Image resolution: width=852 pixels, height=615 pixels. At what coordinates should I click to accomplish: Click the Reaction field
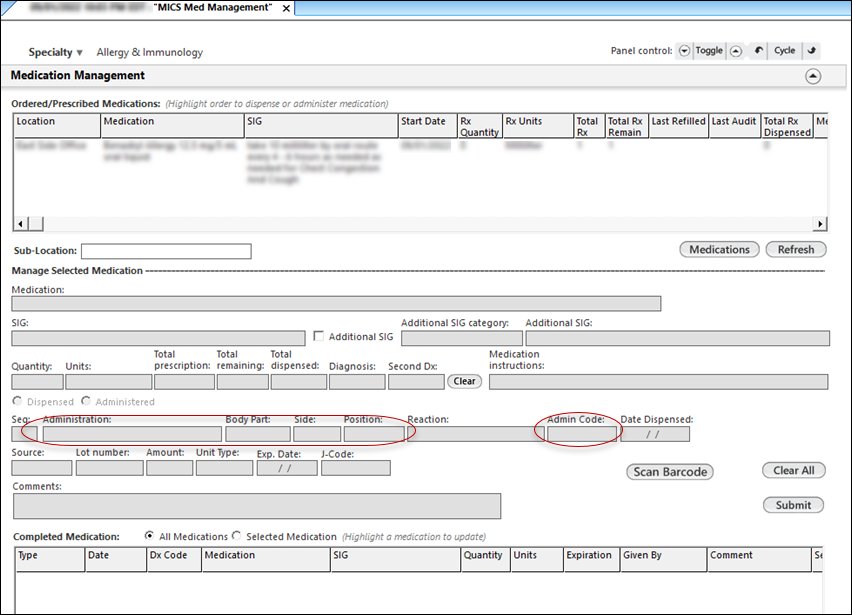tap(476, 434)
